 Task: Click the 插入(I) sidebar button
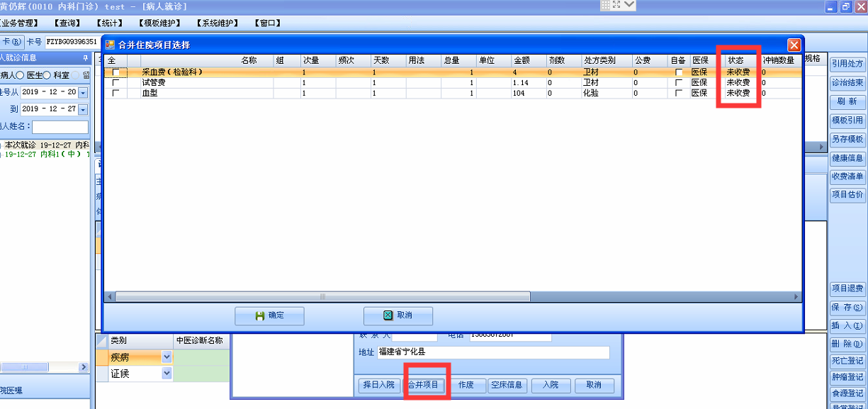pyautogui.click(x=847, y=326)
